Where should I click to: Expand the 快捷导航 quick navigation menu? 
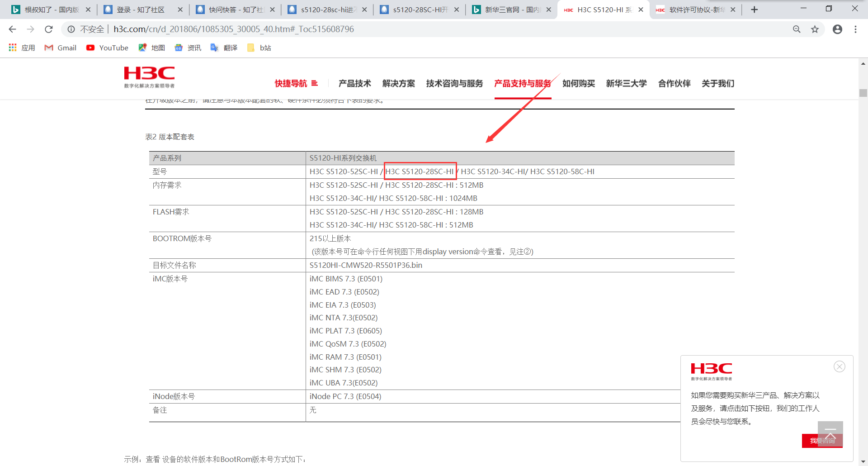[x=296, y=83]
